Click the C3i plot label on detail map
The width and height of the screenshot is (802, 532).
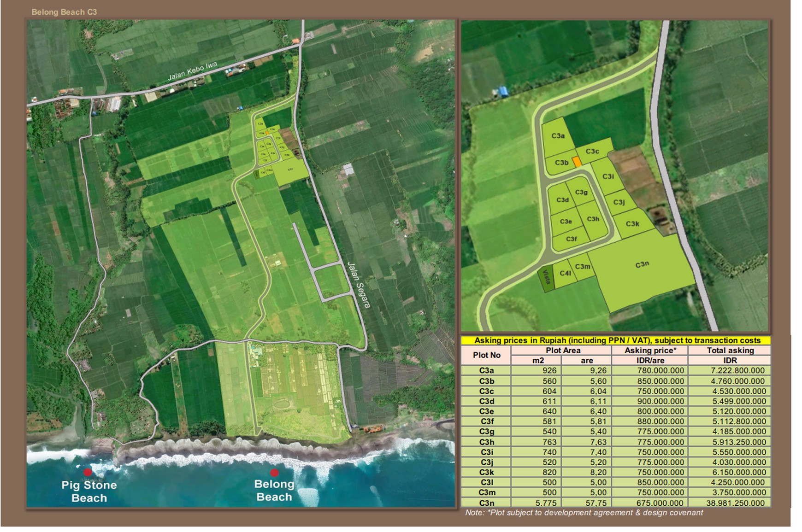tap(608, 176)
